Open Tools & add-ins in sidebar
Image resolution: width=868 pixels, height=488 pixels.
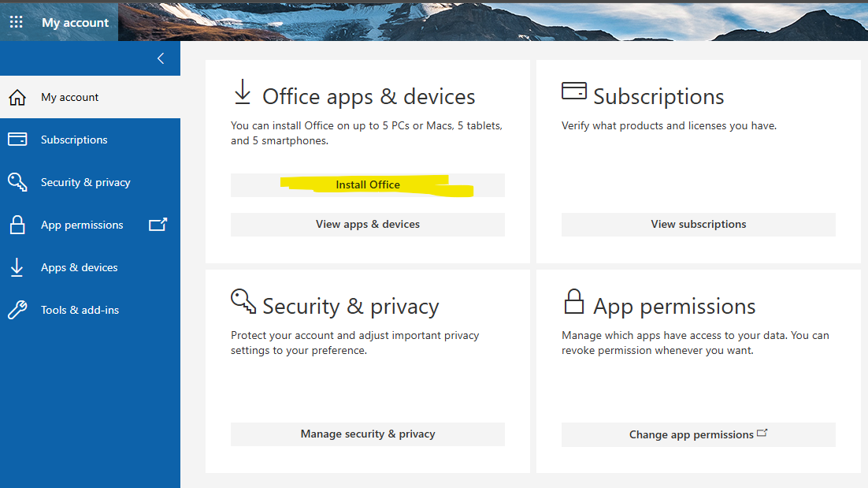click(x=91, y=310)
